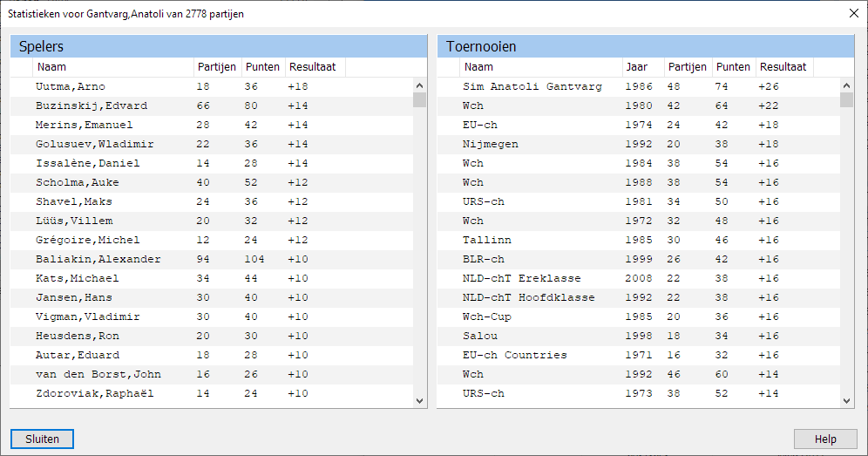Click the +26 result of Sim Anatoli Gantvarg

(769, 86)
